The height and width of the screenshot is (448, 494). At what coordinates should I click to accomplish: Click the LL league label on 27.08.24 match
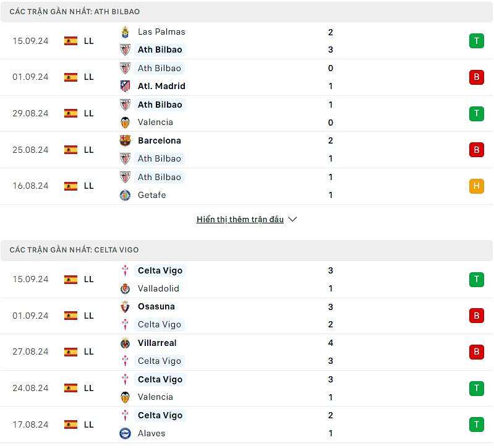(x=88, y=351)
